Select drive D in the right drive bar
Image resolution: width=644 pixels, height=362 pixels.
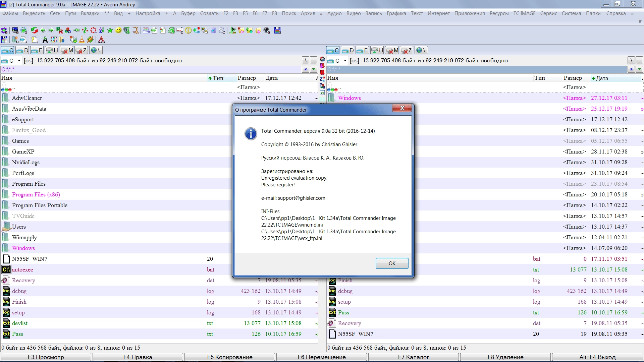tap(348, 50)
